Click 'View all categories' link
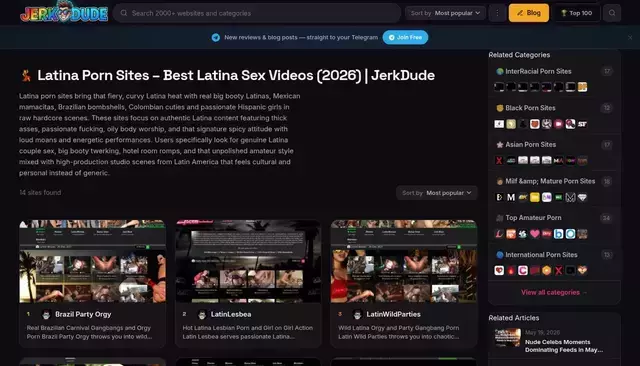This screenshot has height=366, width=640. (554, 292)
